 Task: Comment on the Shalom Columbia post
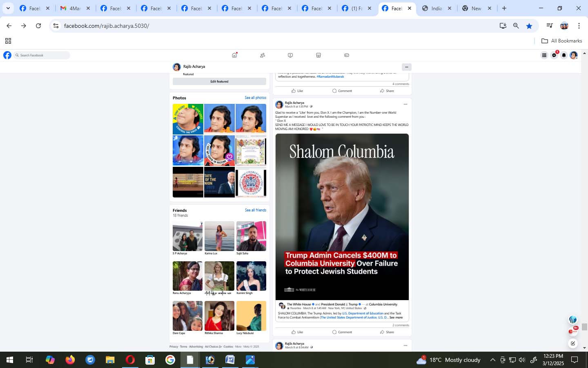[342, 332]
